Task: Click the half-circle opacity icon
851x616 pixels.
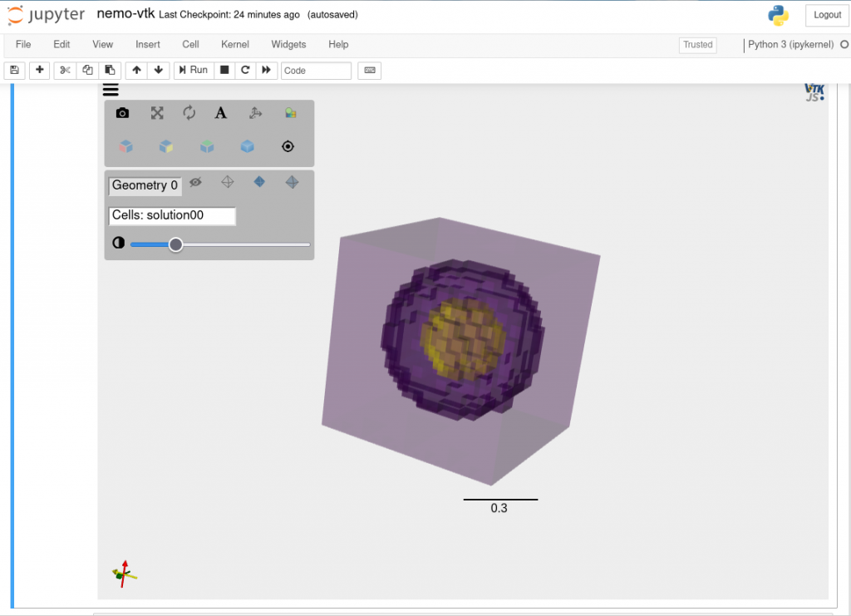Action: point(118,243)
